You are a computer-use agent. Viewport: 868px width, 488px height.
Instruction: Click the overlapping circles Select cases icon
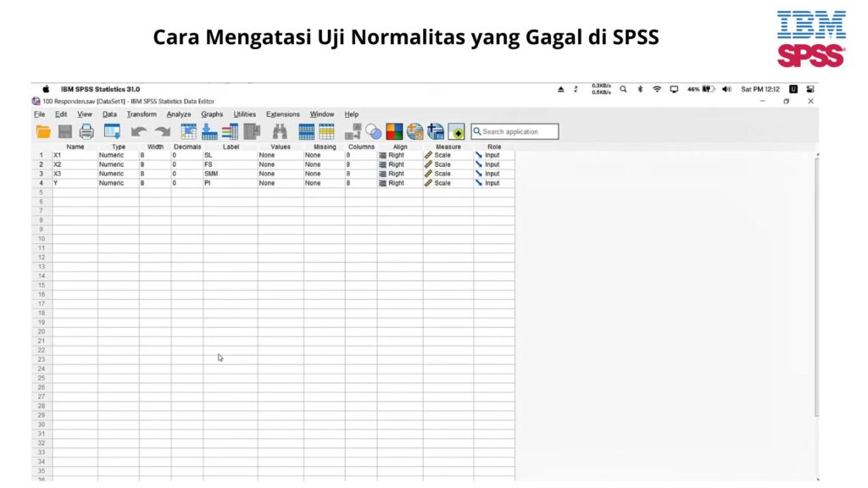[x=374, y=131]
